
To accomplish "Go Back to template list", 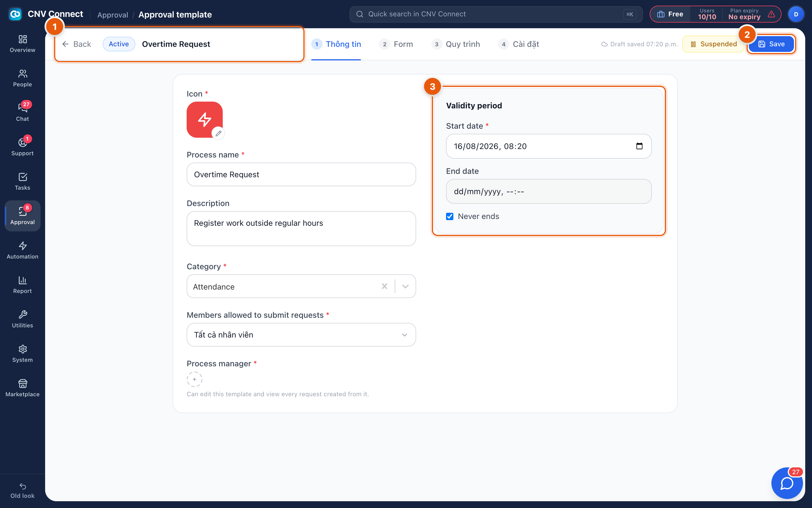I will click(76, 44).
